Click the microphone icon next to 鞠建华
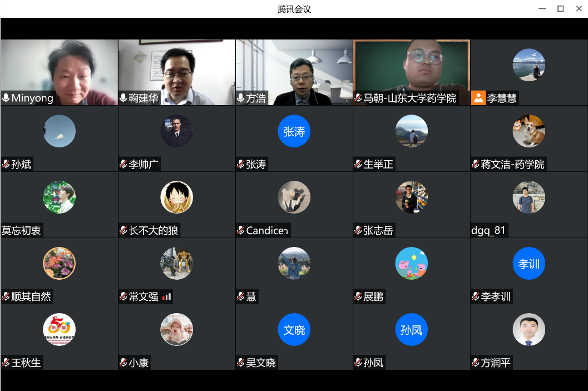The height and width of the screenshot is (391, 588). coord(123,98)
